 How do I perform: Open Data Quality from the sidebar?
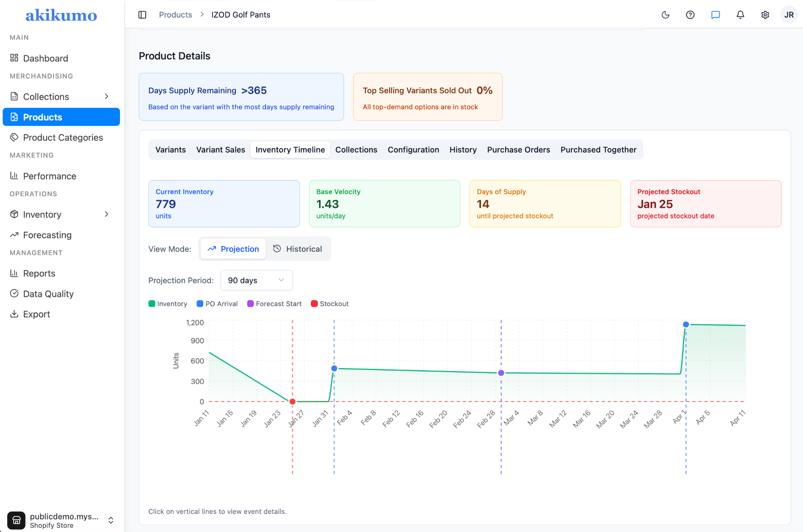coord(48,294)
